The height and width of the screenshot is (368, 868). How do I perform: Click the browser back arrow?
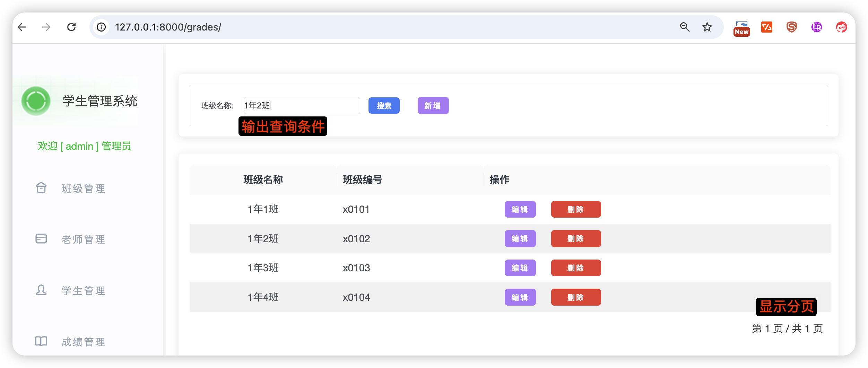pos(22,27)
